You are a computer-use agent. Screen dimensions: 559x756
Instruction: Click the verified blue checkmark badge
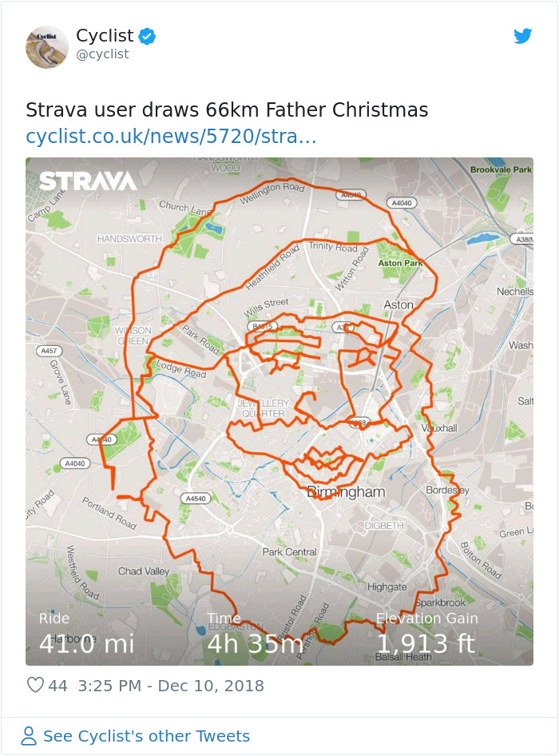point(149,35)
